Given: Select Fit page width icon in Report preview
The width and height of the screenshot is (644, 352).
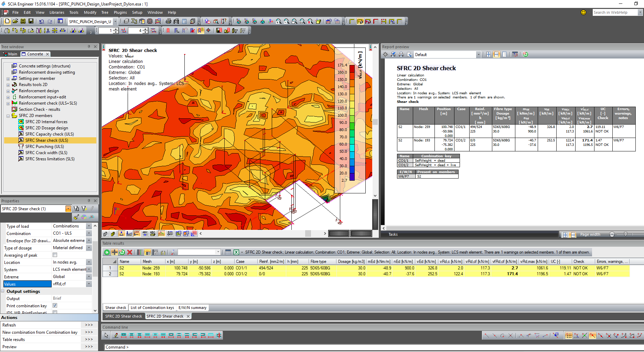Looking at the screenshot, I should (x=496, y=54).
